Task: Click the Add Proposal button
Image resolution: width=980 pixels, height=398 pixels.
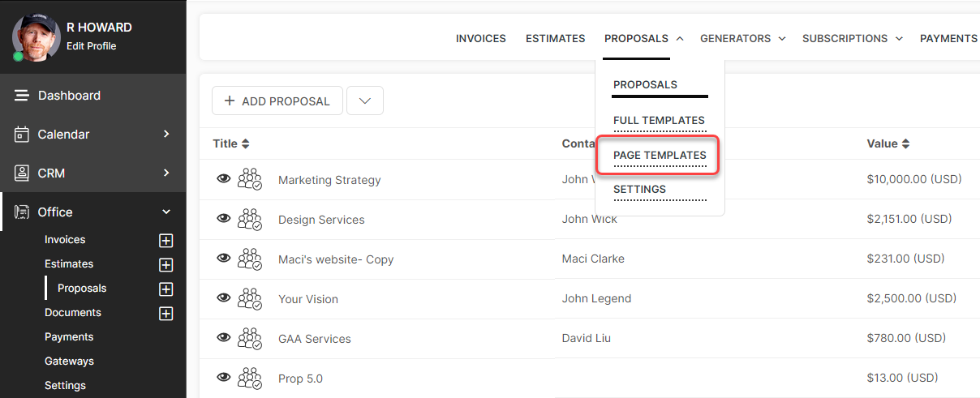Action: coord(277,101)
